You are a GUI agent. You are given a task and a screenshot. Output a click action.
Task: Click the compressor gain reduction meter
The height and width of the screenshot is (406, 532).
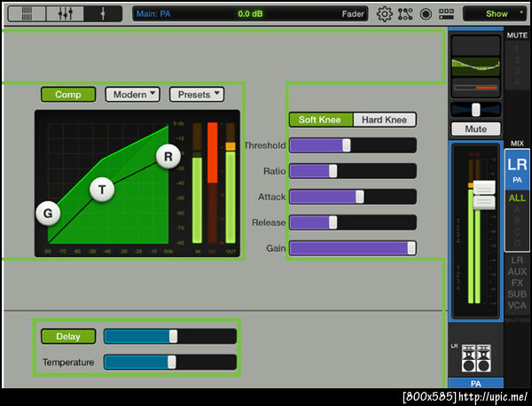(x=213, y=183)
